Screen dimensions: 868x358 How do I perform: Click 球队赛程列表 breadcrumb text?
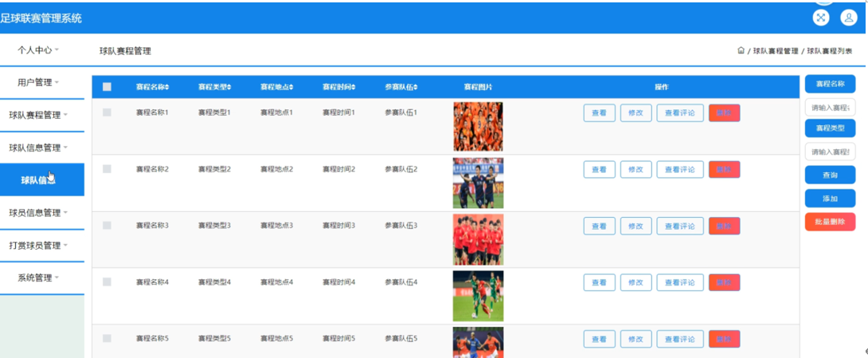[829, 51]
